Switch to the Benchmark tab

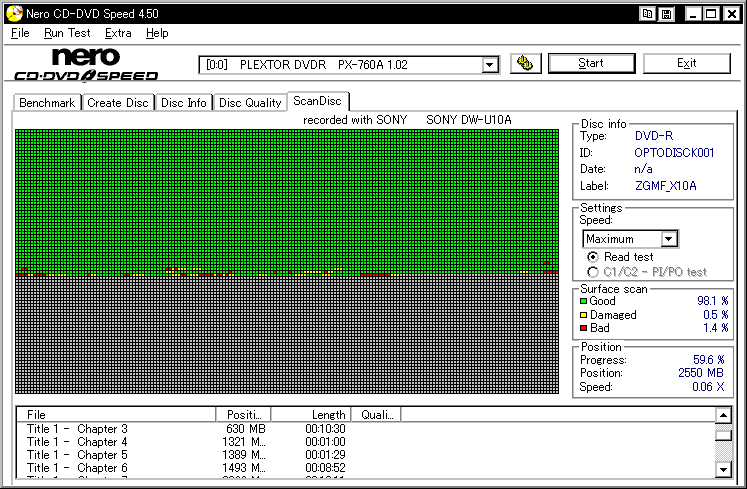47,103
